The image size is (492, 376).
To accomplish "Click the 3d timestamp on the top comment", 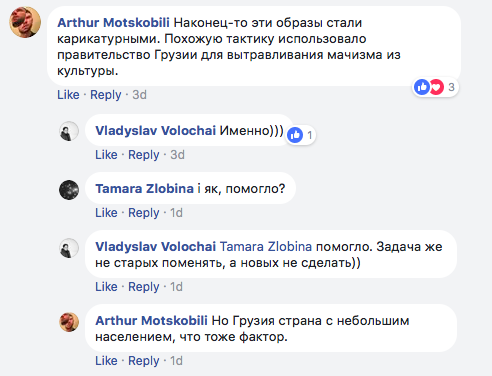I will (139, 95).
